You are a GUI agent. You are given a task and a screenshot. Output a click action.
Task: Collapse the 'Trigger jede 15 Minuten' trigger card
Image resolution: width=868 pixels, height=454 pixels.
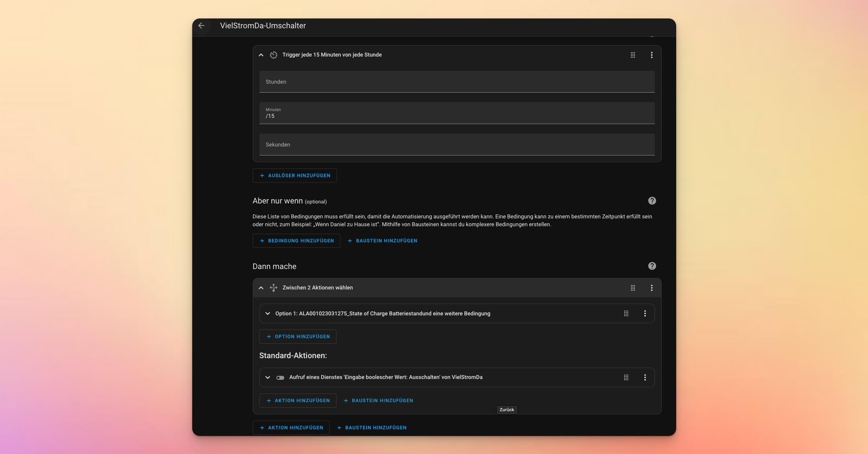click(261, 55)
